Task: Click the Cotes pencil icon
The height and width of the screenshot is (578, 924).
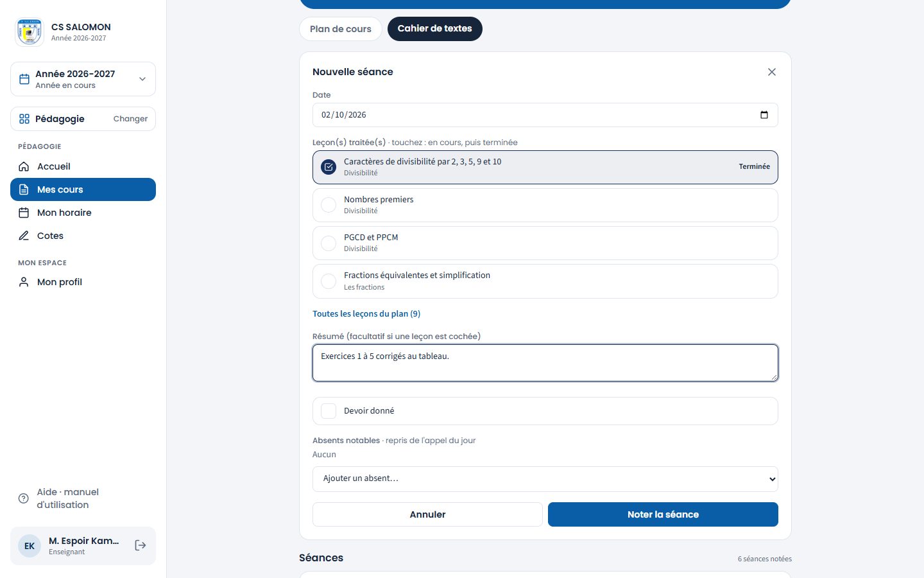Action: [24, 236]
